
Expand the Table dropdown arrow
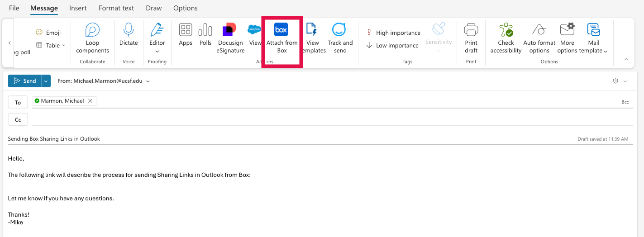point(63,45)
